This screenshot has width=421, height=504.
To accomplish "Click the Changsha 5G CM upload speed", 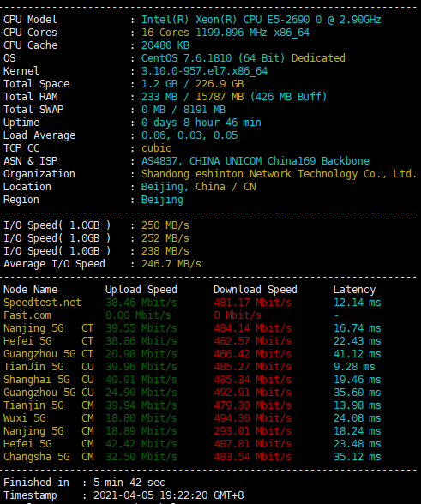I will [141, 457].
